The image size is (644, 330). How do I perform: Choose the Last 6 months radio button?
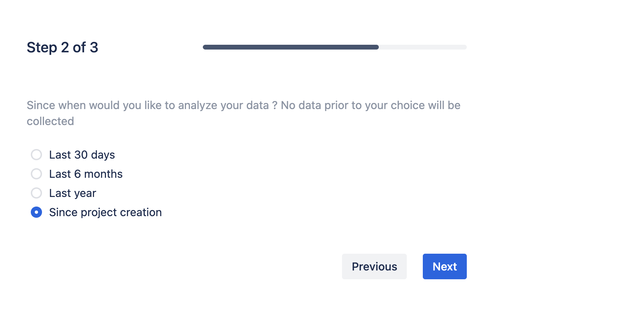(x=36, y=174)
